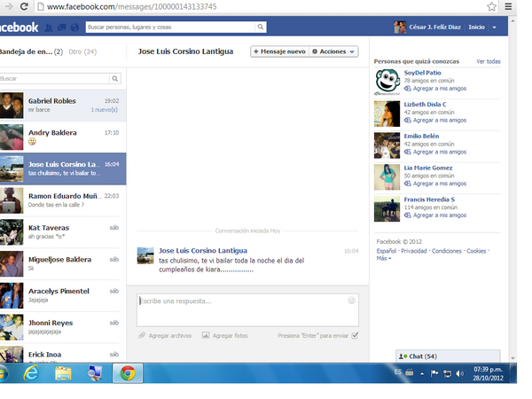This screenshot has width=532, height=399.
Task: Open Ramon Eduardo Muñ conversation
Action: pos(63,200)
